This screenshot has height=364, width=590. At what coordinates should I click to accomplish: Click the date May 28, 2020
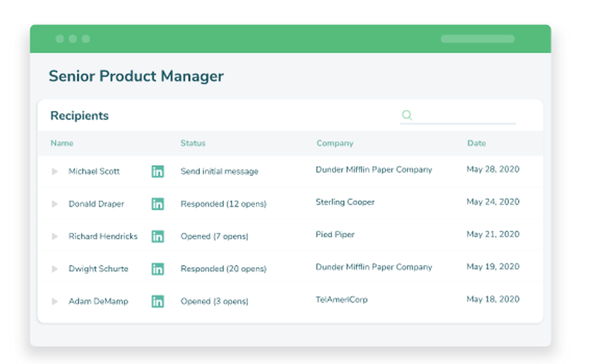click(493, 169)
